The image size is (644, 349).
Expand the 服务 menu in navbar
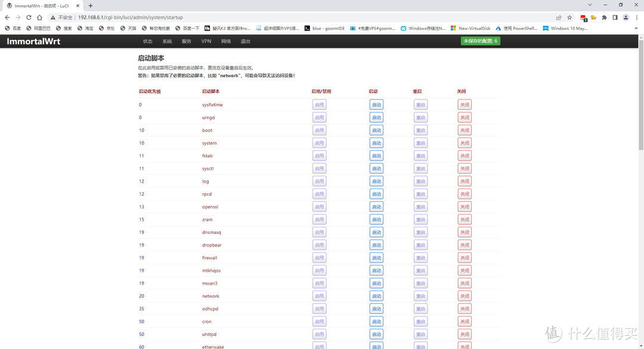tap(187, 41)
